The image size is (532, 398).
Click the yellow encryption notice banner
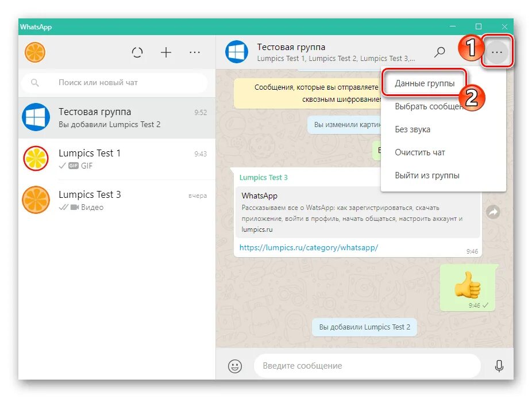tap(308, 93)
